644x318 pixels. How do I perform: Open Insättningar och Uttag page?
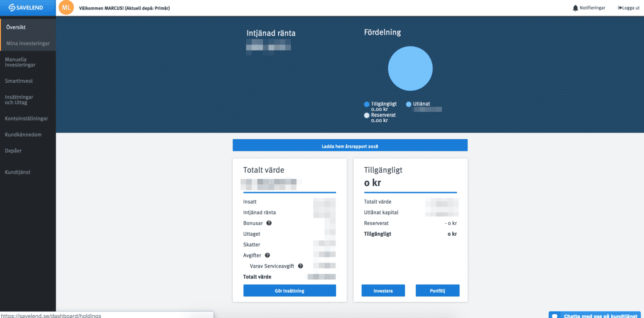coord(19,100)
